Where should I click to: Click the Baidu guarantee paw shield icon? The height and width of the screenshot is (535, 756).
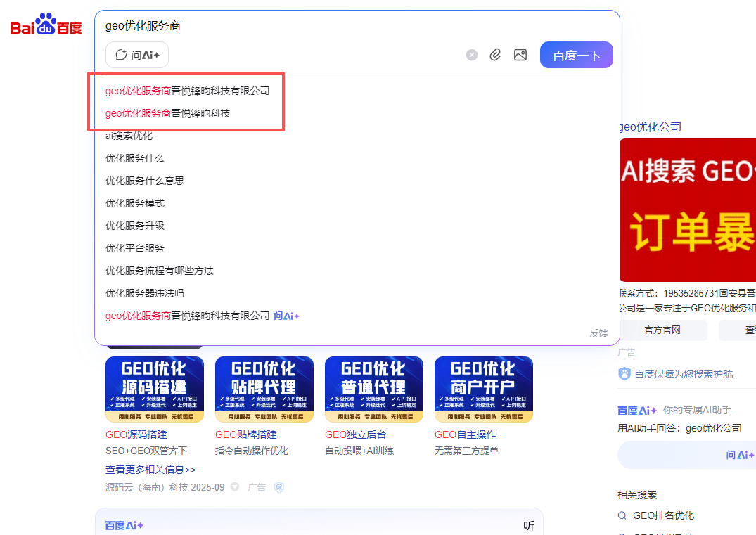(x=624, y=374)
